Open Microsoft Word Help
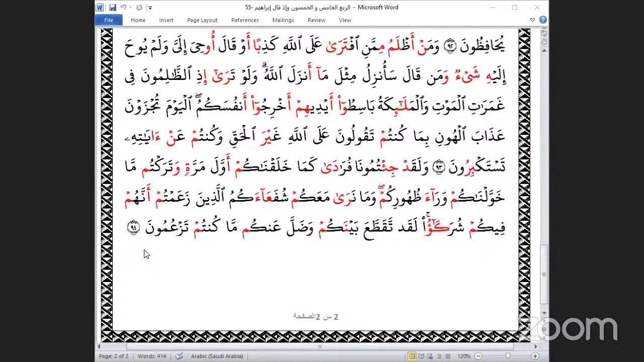 543,20
